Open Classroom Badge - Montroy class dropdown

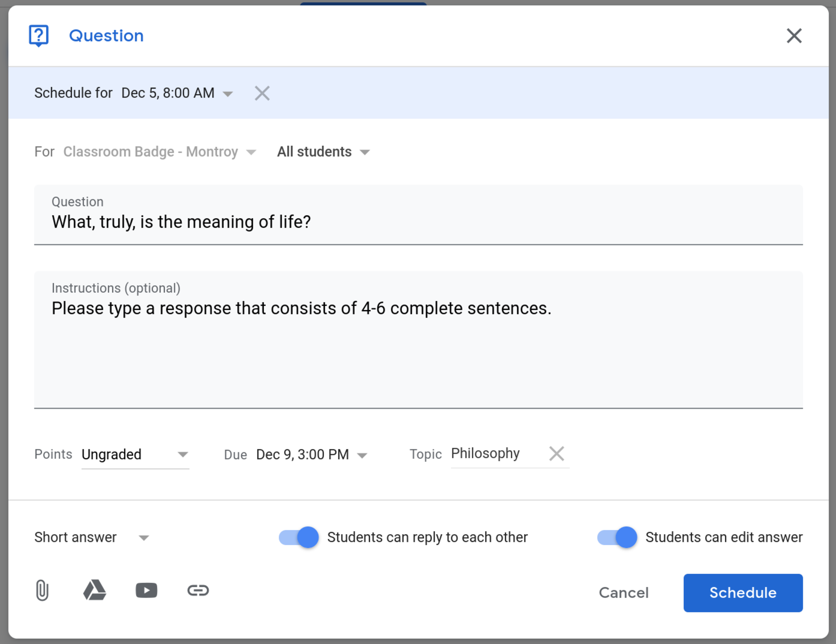pyautogui.click(x=160, y=152)
